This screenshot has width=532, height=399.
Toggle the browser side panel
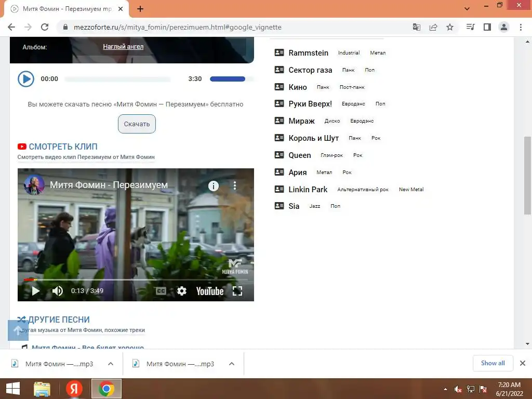coord(487,27)
